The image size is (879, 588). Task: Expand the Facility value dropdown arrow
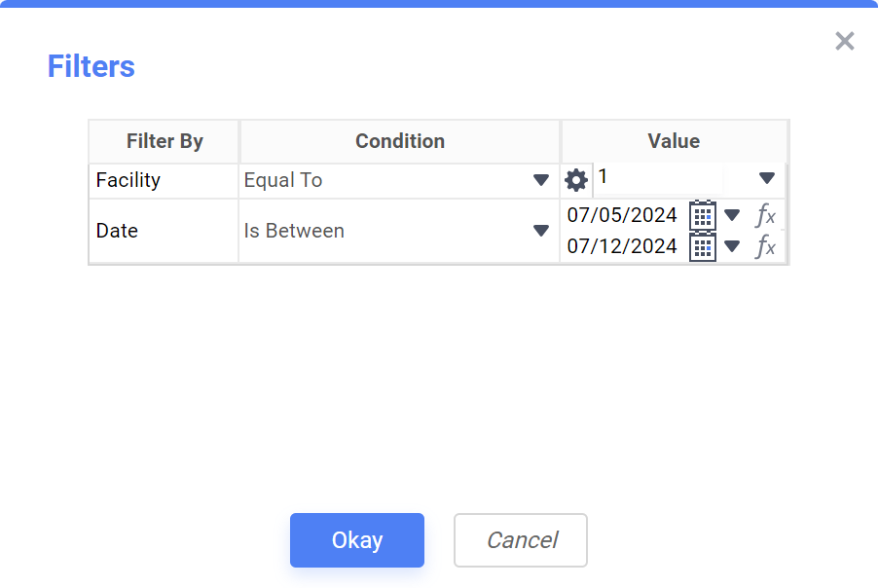click(x=767, y=178)
